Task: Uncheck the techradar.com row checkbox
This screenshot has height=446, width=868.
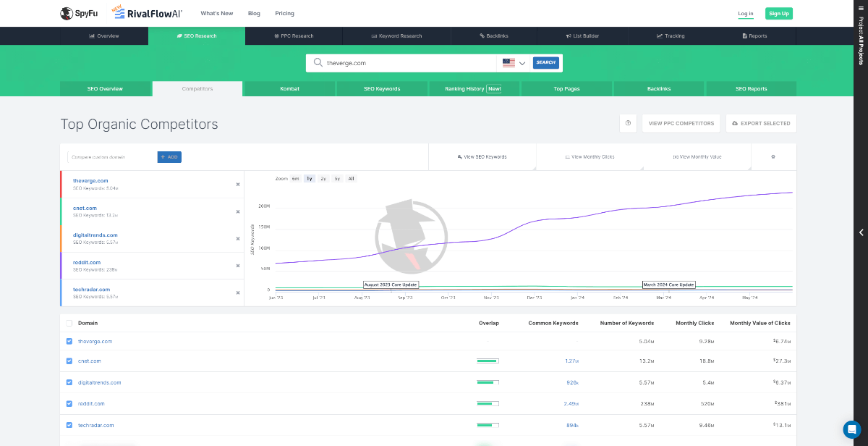Action: point(69,425)
